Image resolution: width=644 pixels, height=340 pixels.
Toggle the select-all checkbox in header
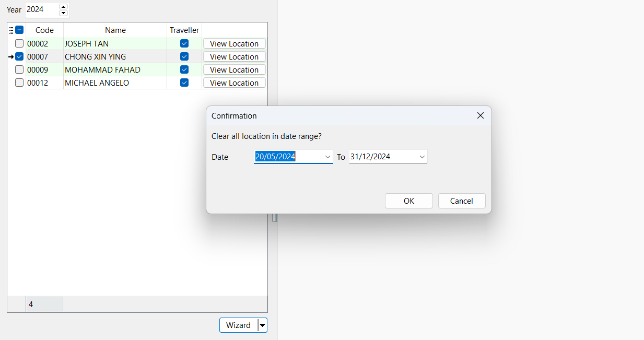(x=19, y=30)
